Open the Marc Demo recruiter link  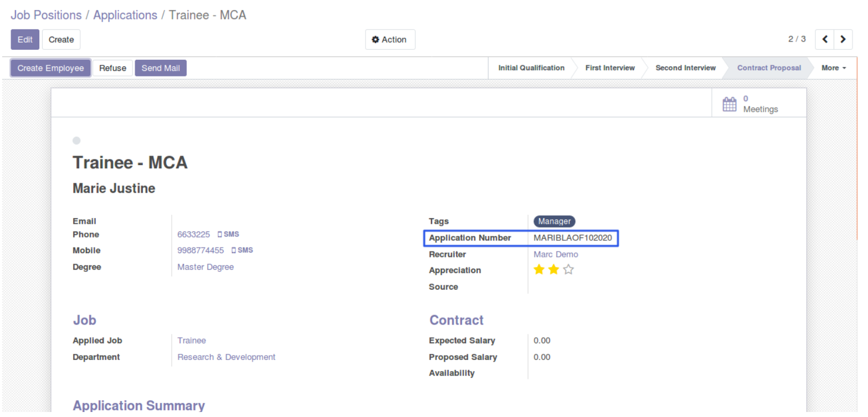pyautogui.click(x=556, y=254)
